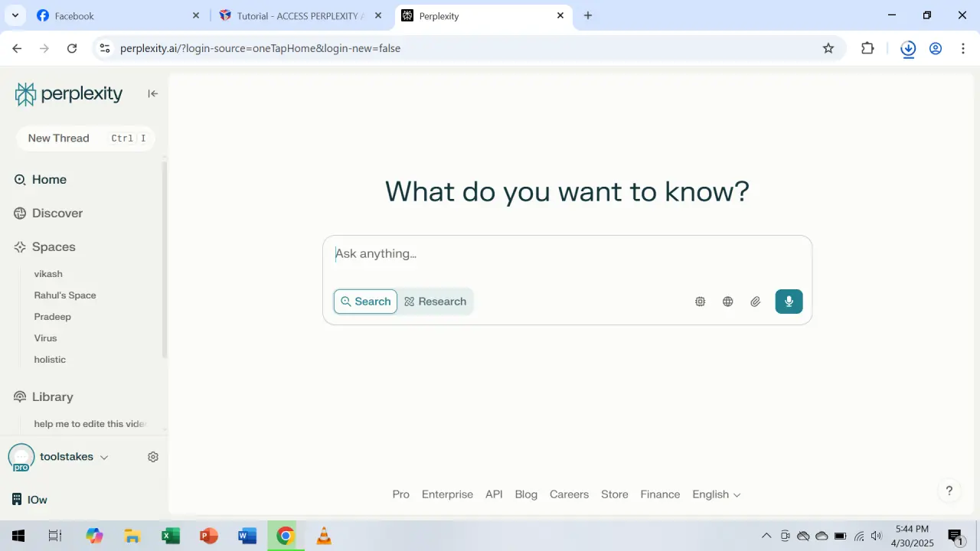Open Rahul's Space
980x551 pixels.
point(65,295)
